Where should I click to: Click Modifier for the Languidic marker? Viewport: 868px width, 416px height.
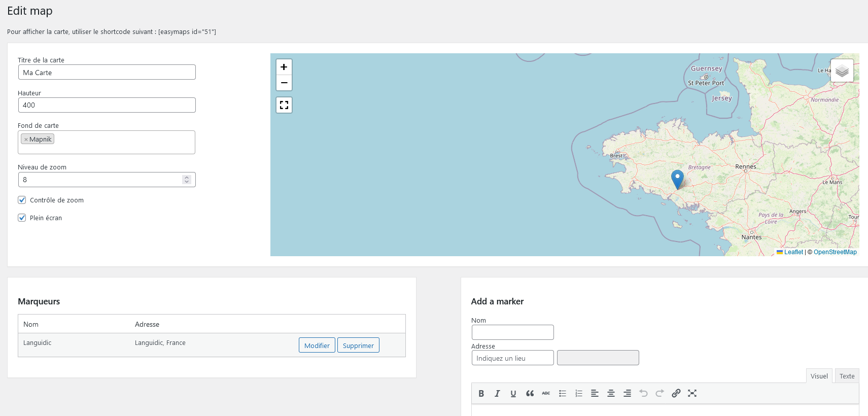(317, 345)
